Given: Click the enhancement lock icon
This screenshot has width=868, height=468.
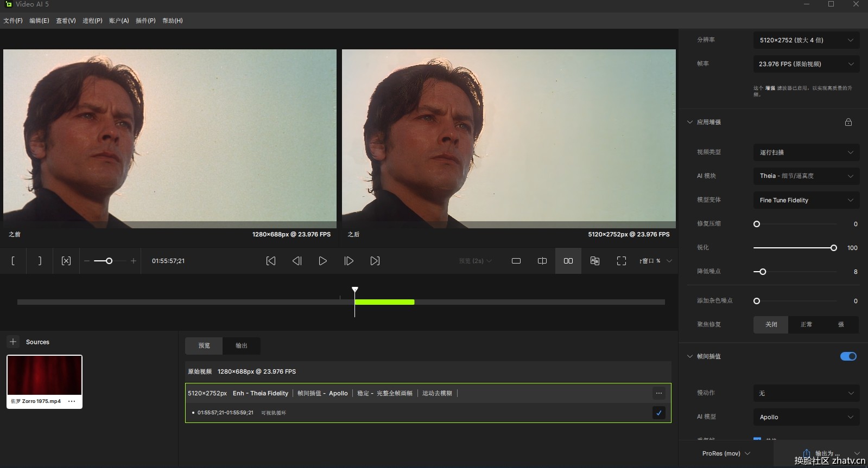Looking at the screenshot, I should point(848,122).
